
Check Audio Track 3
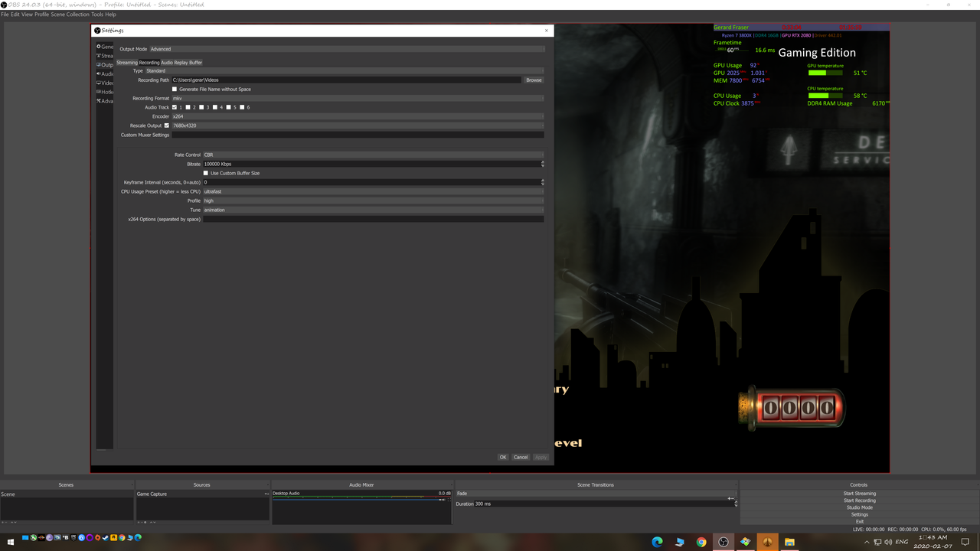tap(201, 107)
